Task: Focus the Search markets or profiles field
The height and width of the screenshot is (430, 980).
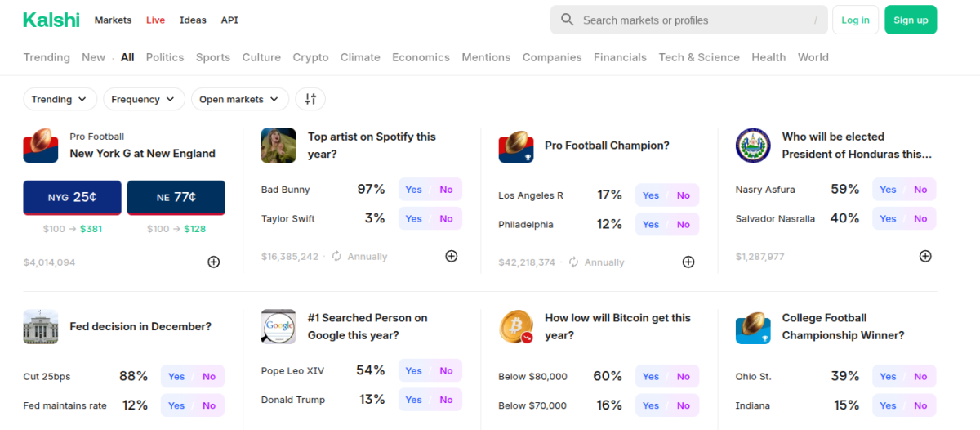Action: [688, 20]
